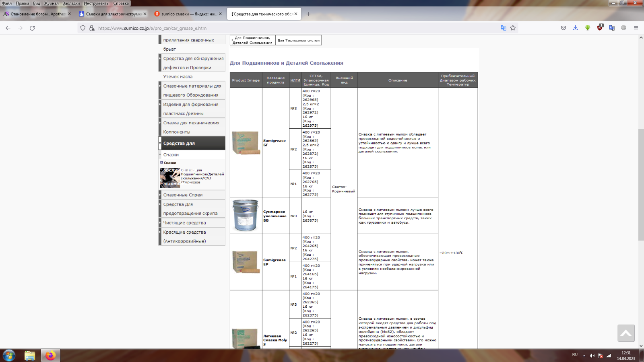Open the Закладки menu
Screen dimensions: 644x362
(71, 3)
